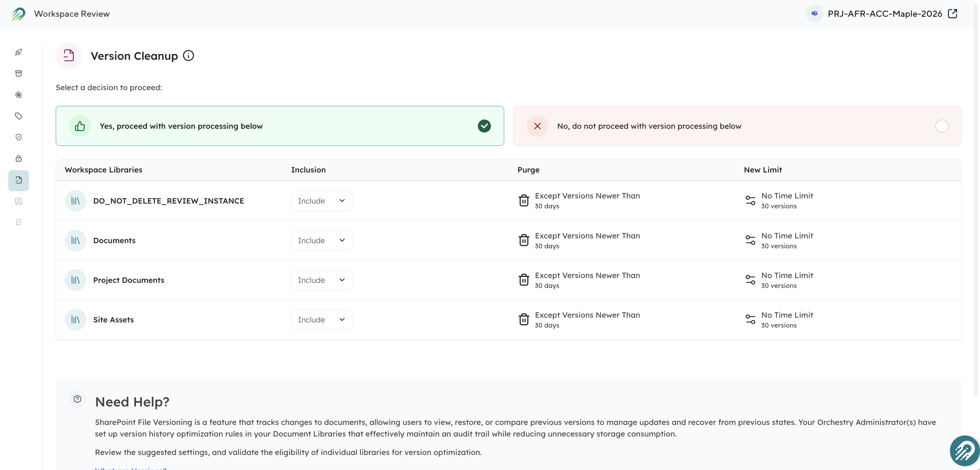Click the lock icon in the sidebar

18,158
